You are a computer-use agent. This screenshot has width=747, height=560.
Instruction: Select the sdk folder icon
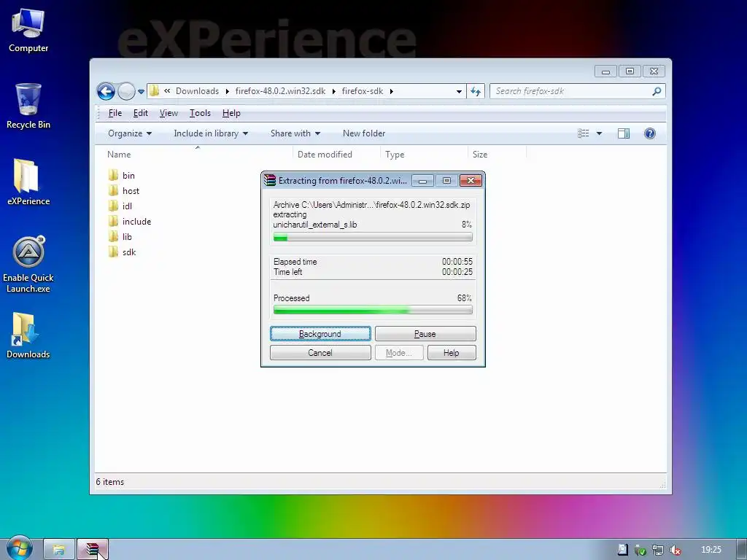pos(113,252)
